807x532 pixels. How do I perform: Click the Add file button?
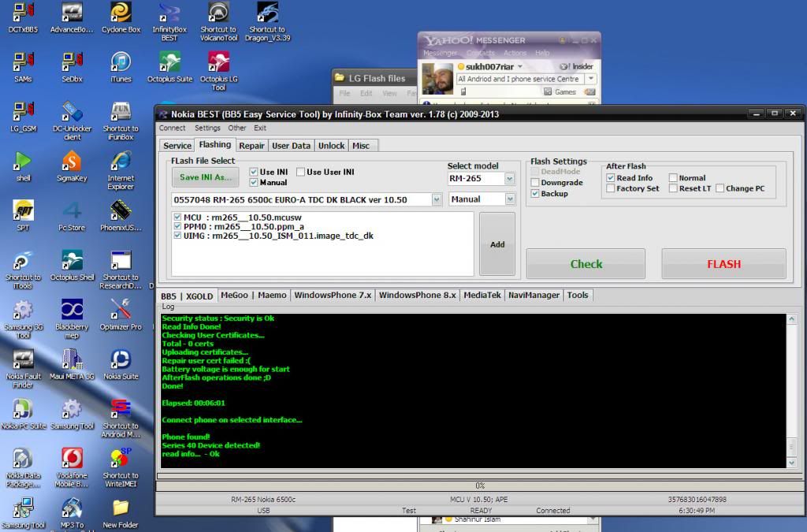(497, 244)
